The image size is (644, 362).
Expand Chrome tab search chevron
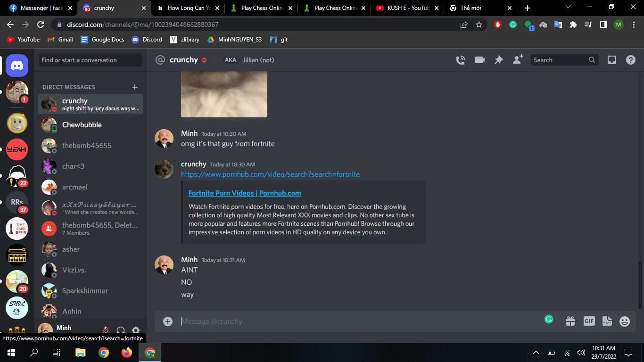(x=568, y=7)
